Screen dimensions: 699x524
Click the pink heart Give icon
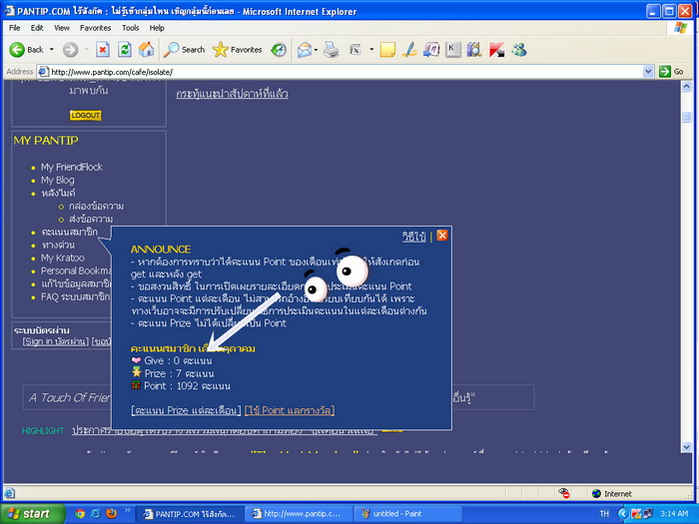pyautogui.click(x=136, y=360)
